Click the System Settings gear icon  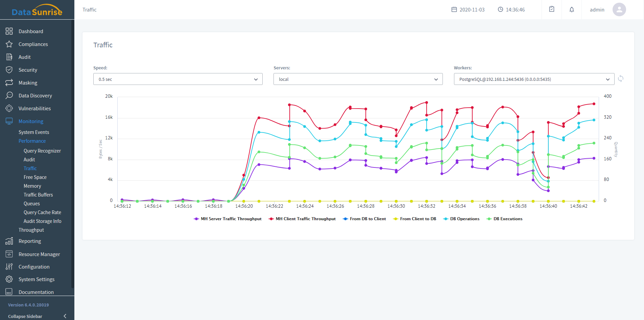pos(9,279)
